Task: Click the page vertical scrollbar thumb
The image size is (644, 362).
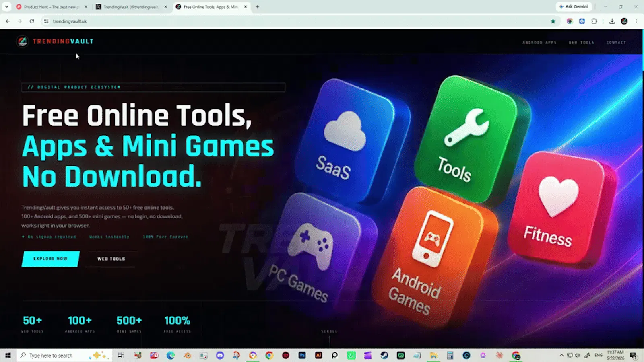Action: click(642, 50)
